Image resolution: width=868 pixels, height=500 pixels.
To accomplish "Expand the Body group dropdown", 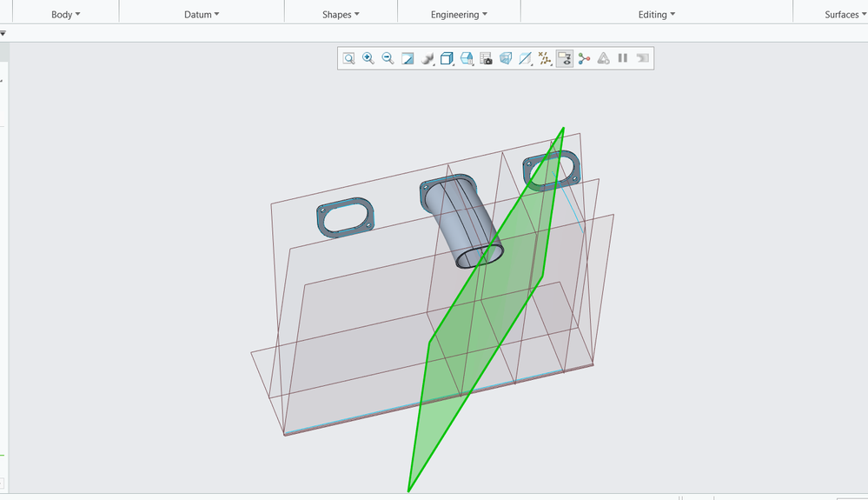I will click(x=66, y=14).
